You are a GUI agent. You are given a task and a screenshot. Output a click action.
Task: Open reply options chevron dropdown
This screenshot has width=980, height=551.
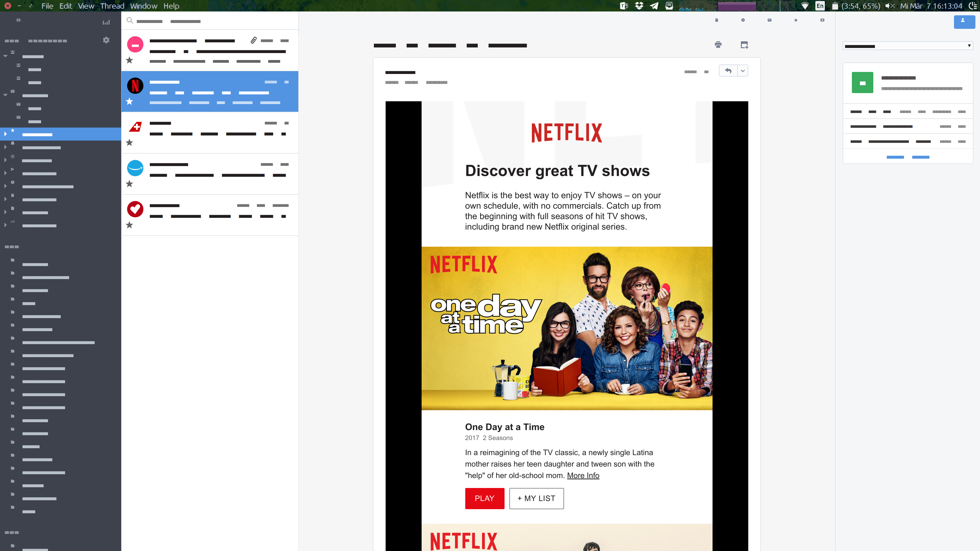[x=743, y=71]
